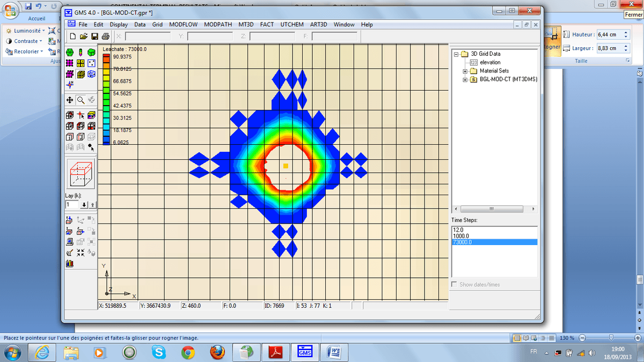This screenshot has height=362, width=644.
Task: Collapse the 3D Grid Data tree node
Action: pyautogui.click(x=456, y=54)
